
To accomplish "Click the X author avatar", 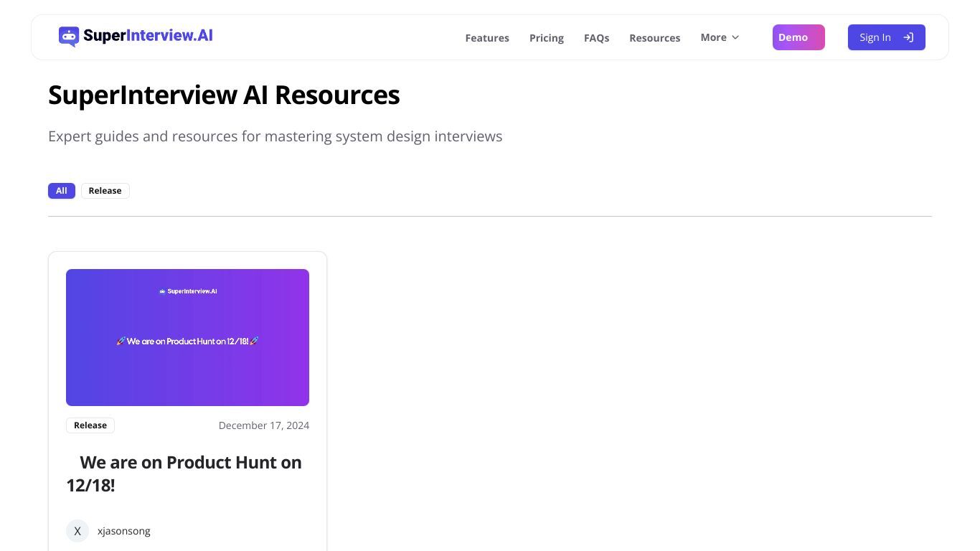I will pyautogui.click(x=77, y=531).
